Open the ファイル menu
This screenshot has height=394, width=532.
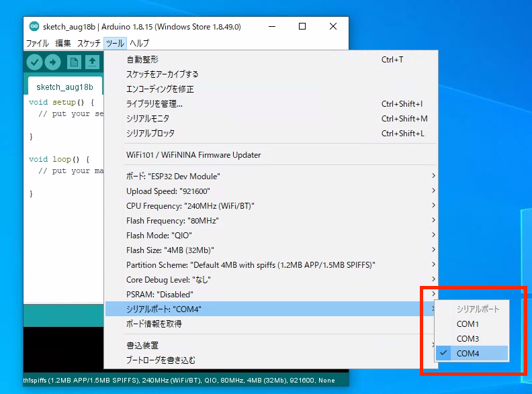(x=38, y=44)
